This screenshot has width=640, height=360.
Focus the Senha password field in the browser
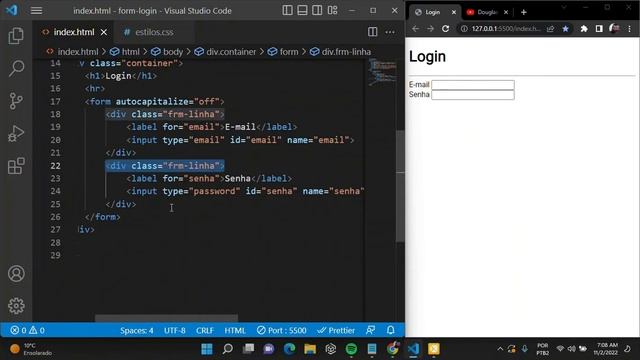pos(473,95)
